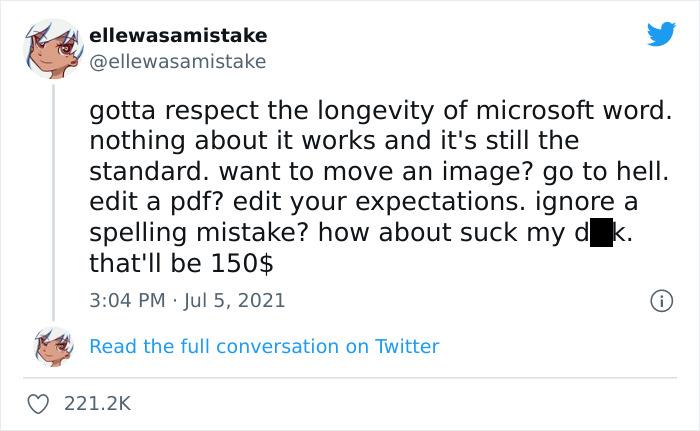This screenshot has width=700, height=431.
Task: Click the Jul 5, 2021 date
Action: (235, 300)
